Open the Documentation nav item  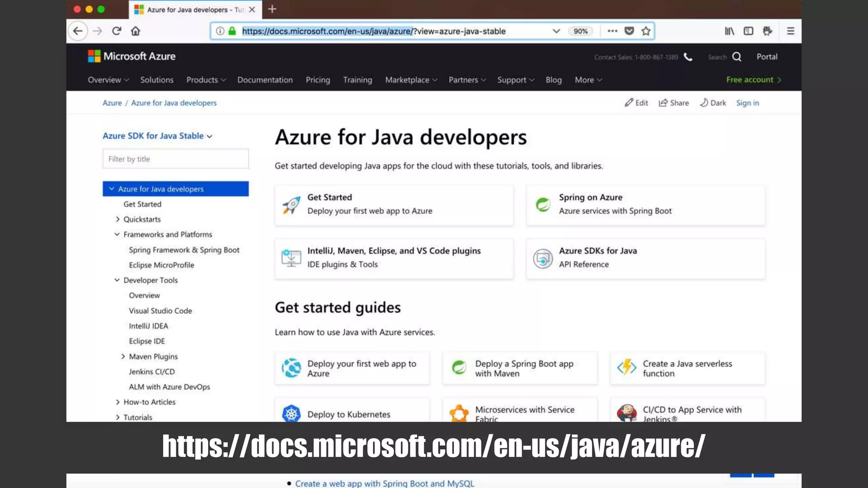pyautogui.click(x=265, y=80)
